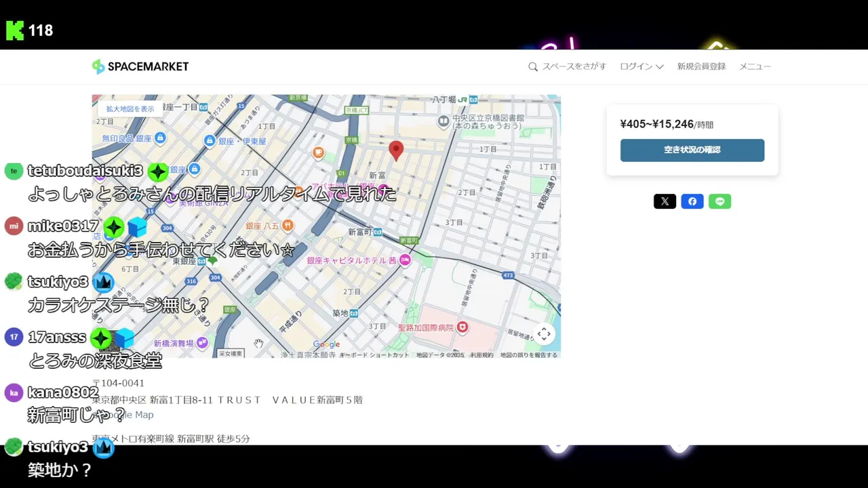Click the crown badge beside tsukiyo3 カラオケ message
This screenshot has width=868, height=488.
coord(103,282)
